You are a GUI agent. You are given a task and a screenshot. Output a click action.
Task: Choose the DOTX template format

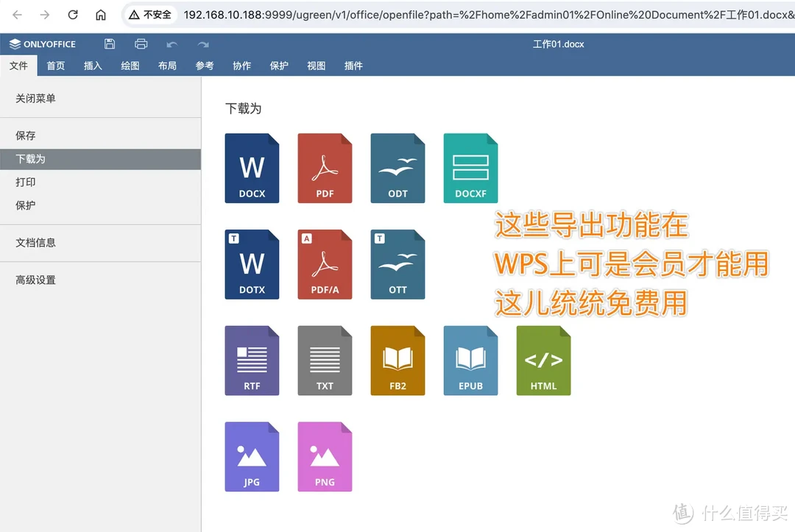pos(252,264)
